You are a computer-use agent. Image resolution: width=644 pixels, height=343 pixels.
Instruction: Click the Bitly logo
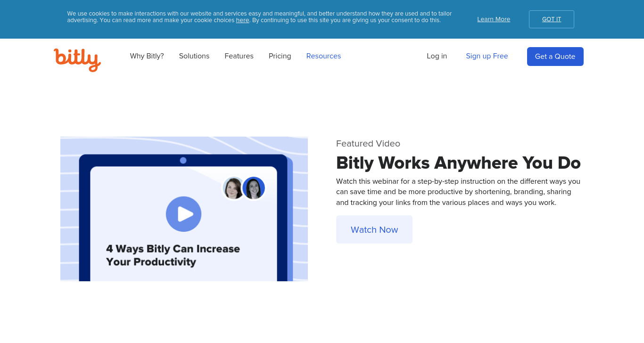coord(77,60)
